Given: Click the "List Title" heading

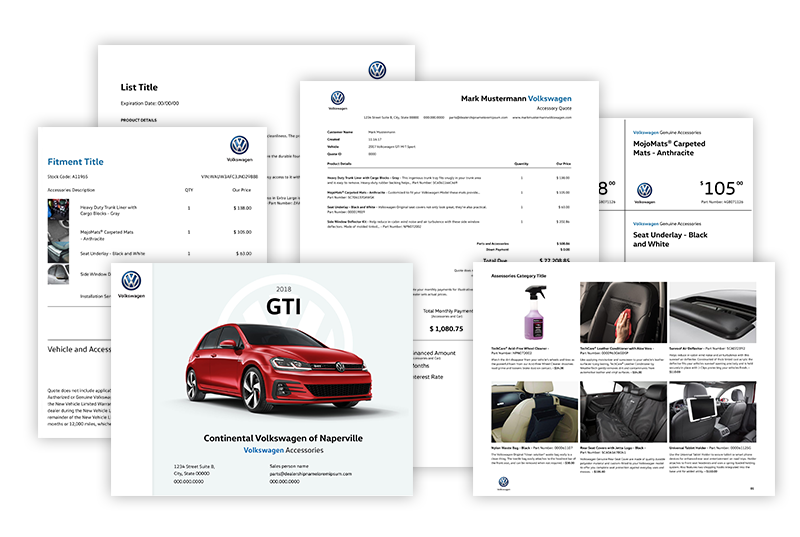Looking at the screenshot, I should coord(139,87).
